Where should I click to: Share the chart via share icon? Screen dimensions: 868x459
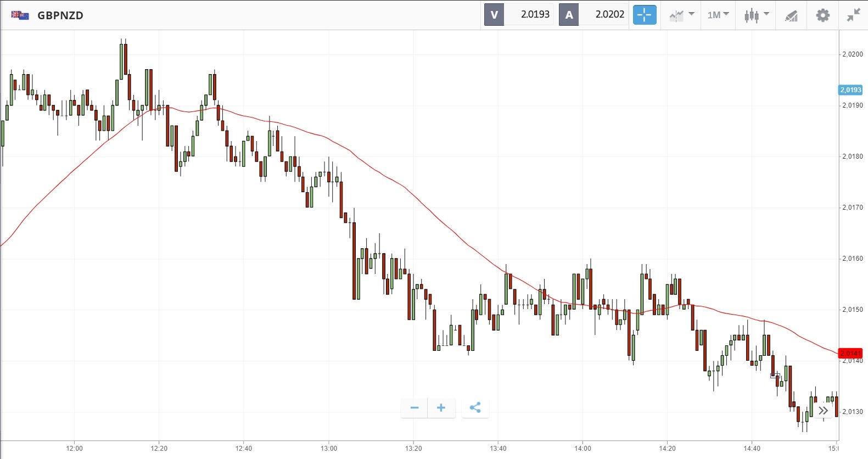475,407
